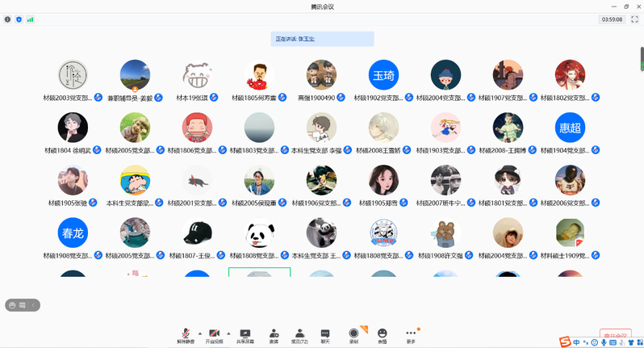Open quick chat bubble in floating bar
Screen dimensions: 644x348
coord(23,304)
